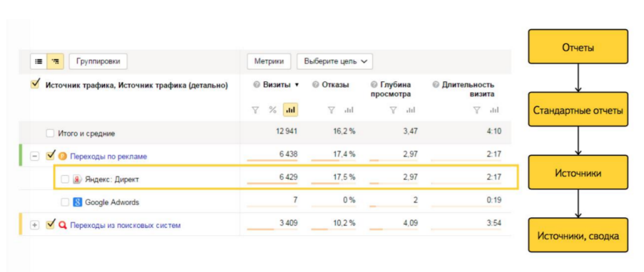Open the Переходы по рекламе link
Screen dimensions: 644x272
tap(108, 156)
